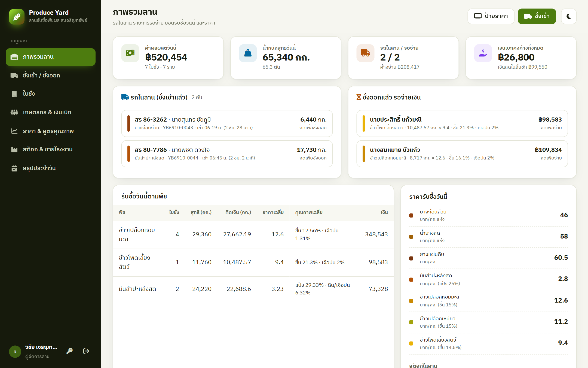The image size is (588, 368).
Task: Select truck สร 86-3262 to weigh out
Action: tap(227, 123)
